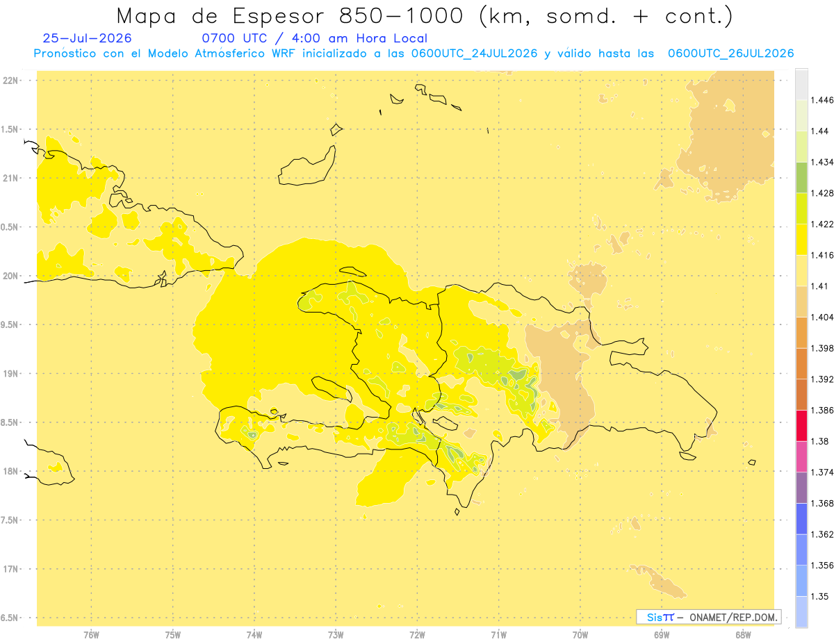The height and width of the screenshot is (644, 834).
Task: Click the 'SisTT - ONAMET/REP.DOM.' credit box
Action: (709, 617)
